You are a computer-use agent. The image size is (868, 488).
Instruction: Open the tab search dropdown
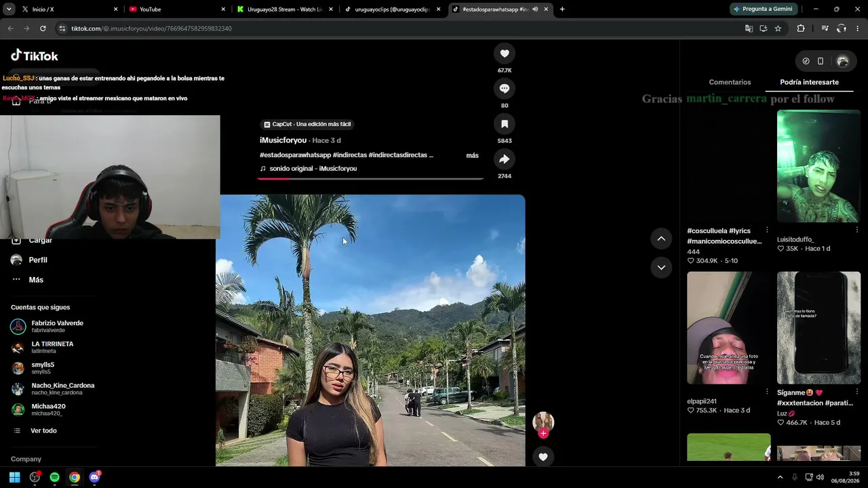(9, 9)
